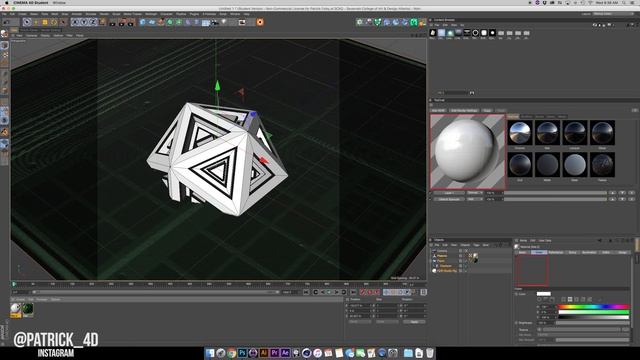This screenshot has width=640, height=360.
Task: Open the Object Manager Tags menu
Action: 476,245
